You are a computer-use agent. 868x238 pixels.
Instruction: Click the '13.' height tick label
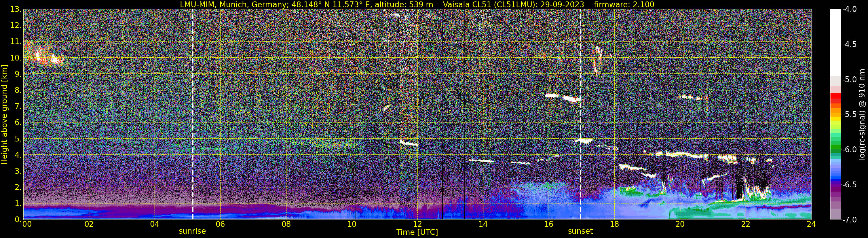point(16,10)
